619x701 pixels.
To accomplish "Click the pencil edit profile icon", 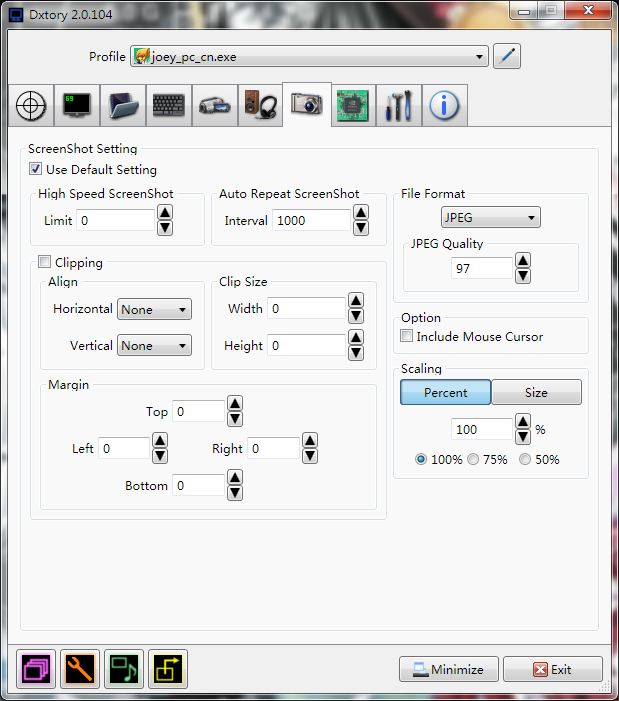I will [508, 56].
